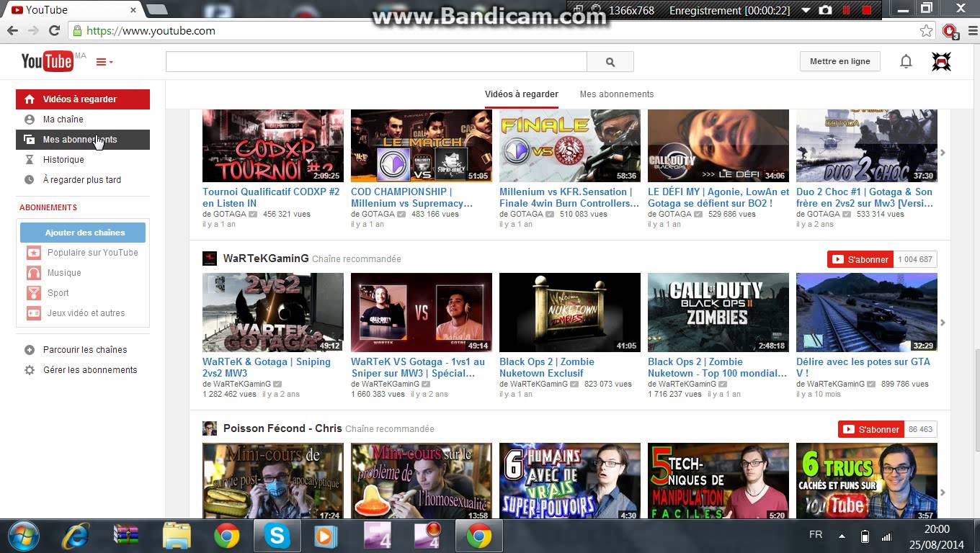This screenshot has height=553, width=980.
Task: Click Ajouter des chaînes button
Action: (x=83, y=233)
